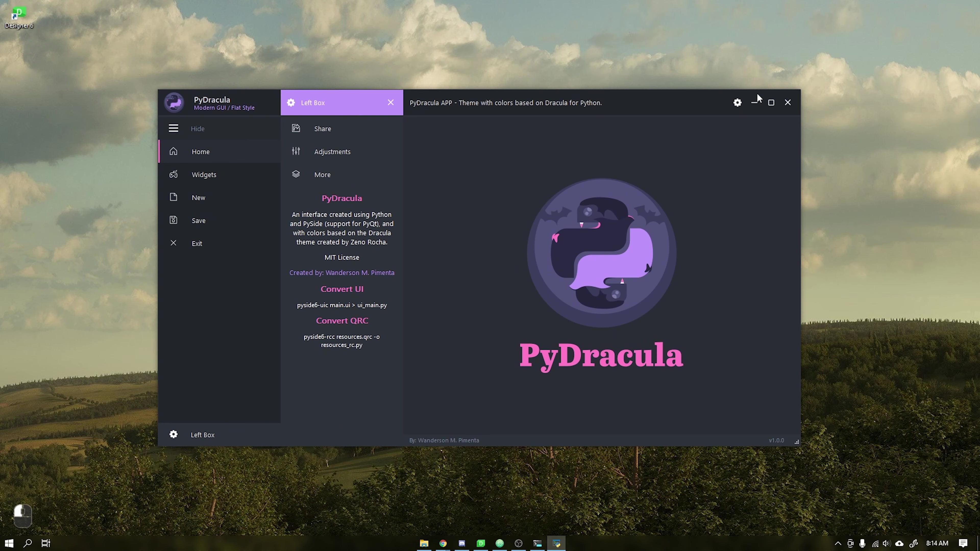Image resolution: width=980 pixels, height=551 pixels.
Task: Click the Exit sidebar icon
Action: pyautogui.click(x=173, y=243)
